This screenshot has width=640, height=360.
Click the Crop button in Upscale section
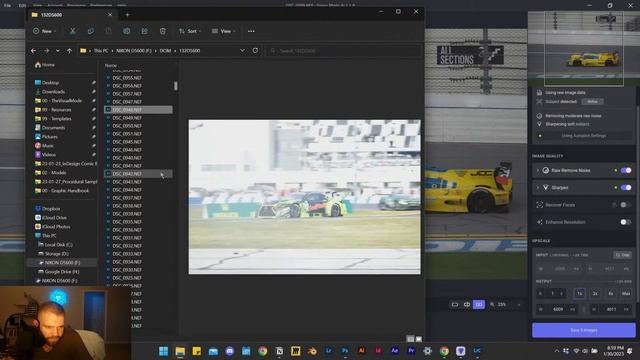(x=623, y=255)
